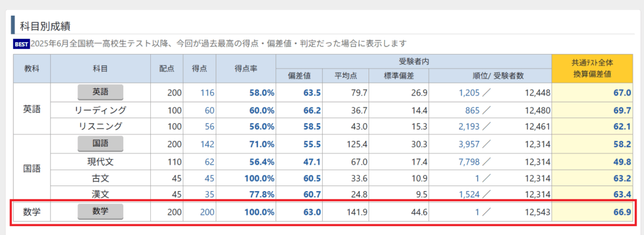Select the 科目別成績 section heading

(x=45, y=26)
